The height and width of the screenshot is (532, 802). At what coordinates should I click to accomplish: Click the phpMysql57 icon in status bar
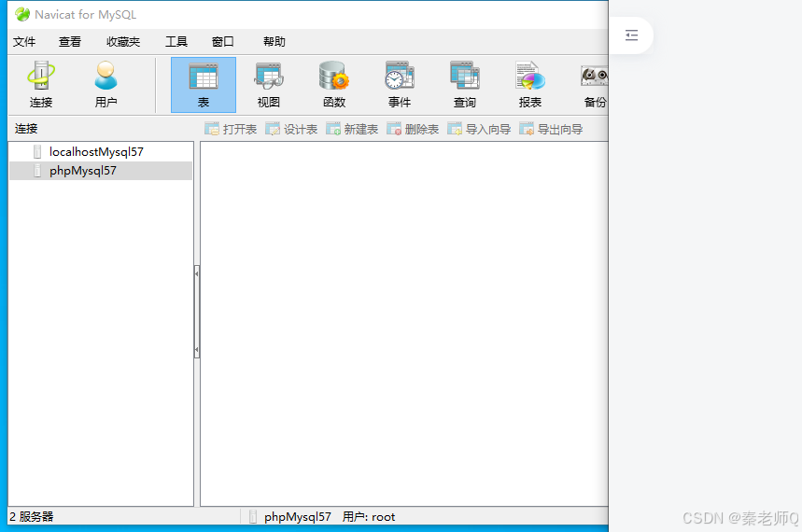(253, 517)
